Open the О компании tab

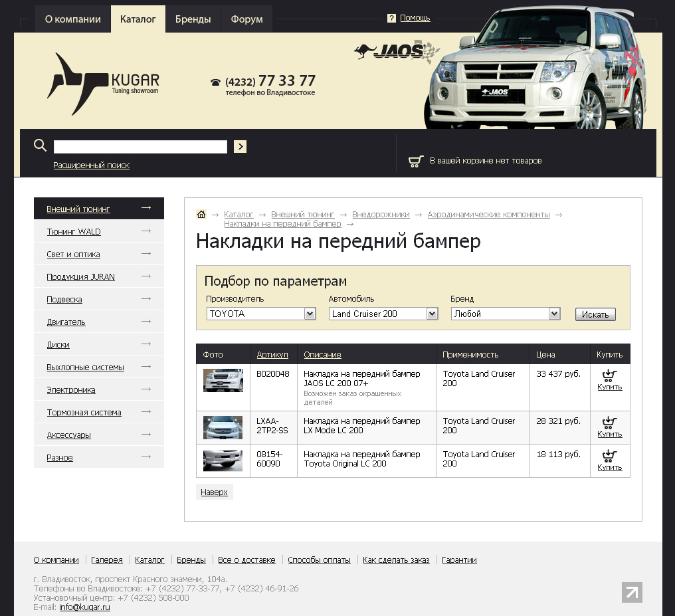click(73, 19)
